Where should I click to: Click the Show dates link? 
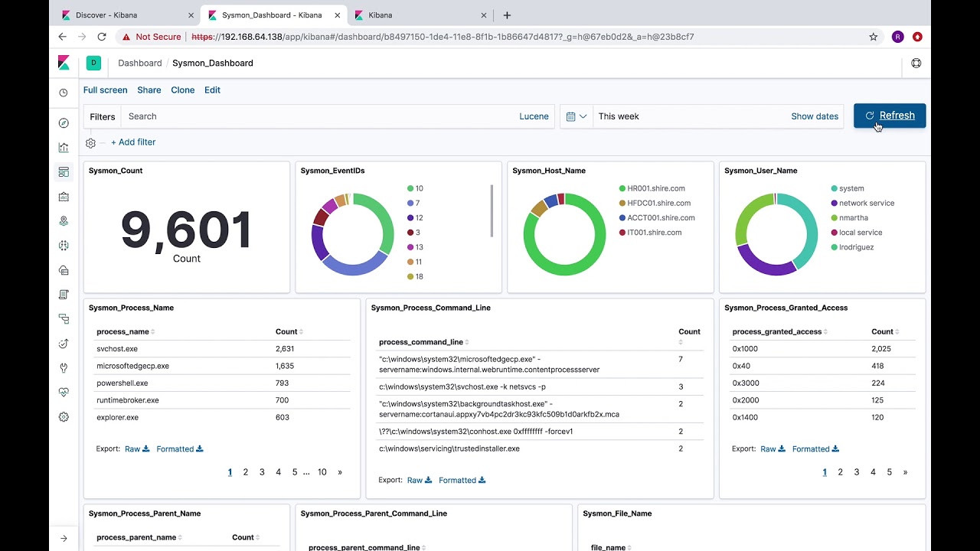coord(814,116)
